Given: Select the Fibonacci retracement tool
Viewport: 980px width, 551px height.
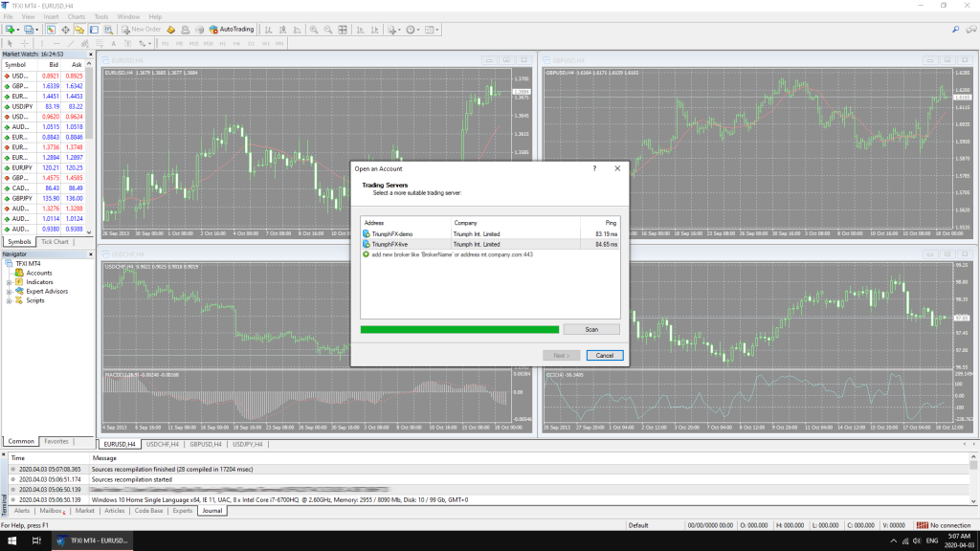Looking at the screenshot, I should 100,44.
